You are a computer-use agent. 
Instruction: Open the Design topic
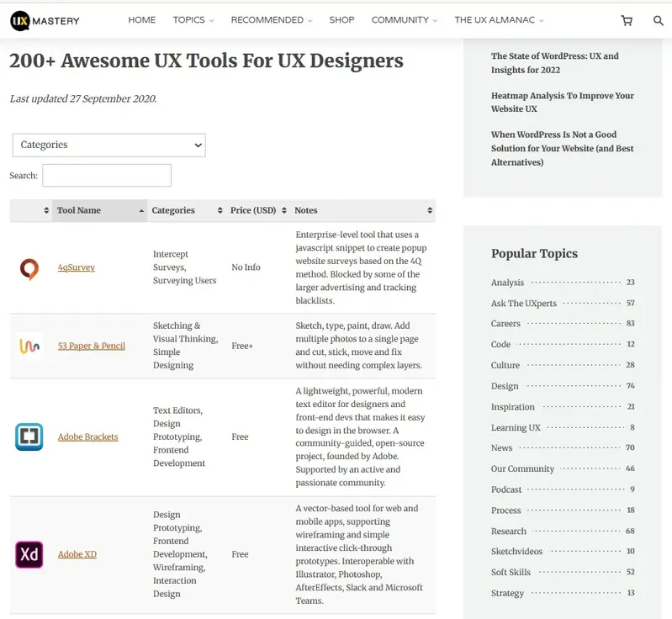505,386
